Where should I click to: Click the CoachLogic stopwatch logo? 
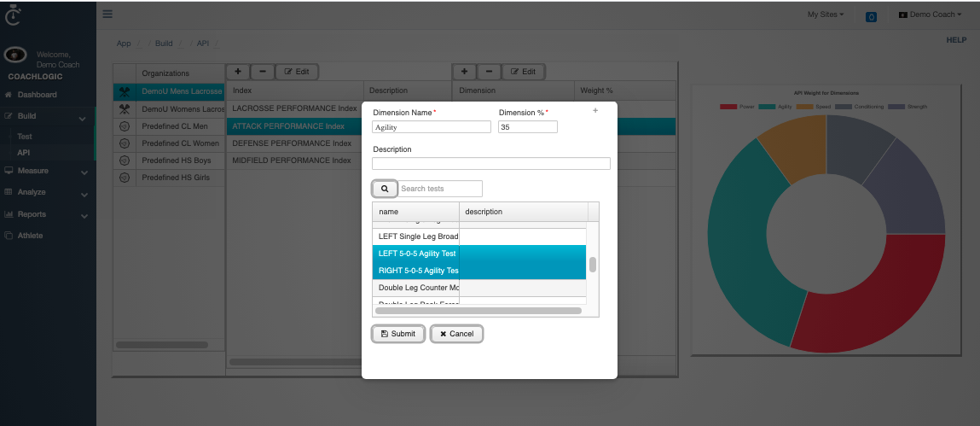(13, 15)
